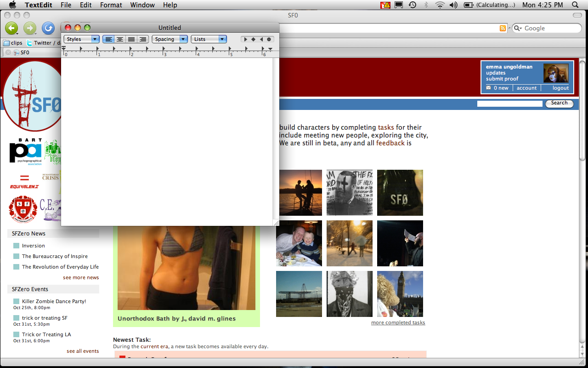The width and height of the screenshot is (588, 368).
Task: Open Spotlight search in menu bar
Action: [575, 5]
